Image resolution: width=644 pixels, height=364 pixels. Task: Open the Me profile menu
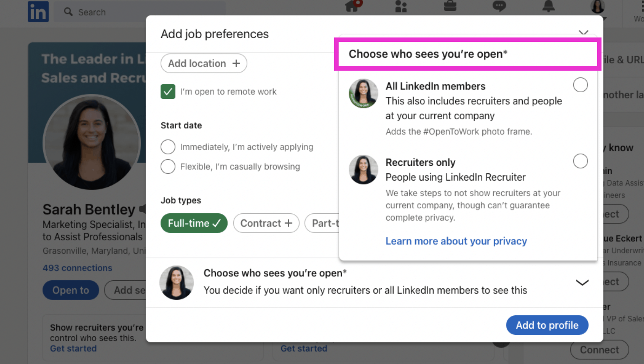pyautogui.click(x=597, y=6)
